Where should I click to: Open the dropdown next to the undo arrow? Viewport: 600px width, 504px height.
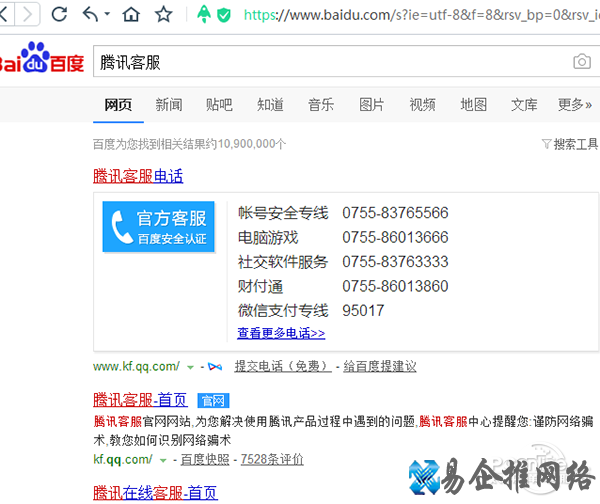point(107,14)
